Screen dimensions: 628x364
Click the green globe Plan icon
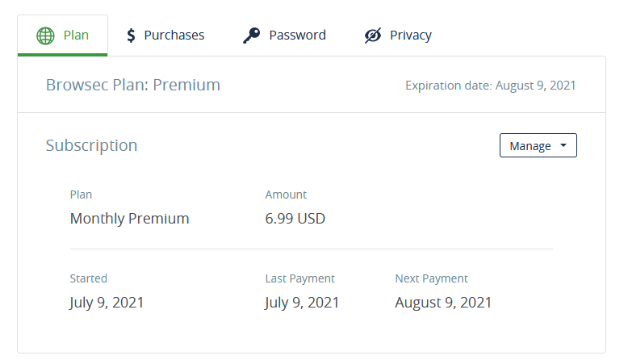point(45,36)
